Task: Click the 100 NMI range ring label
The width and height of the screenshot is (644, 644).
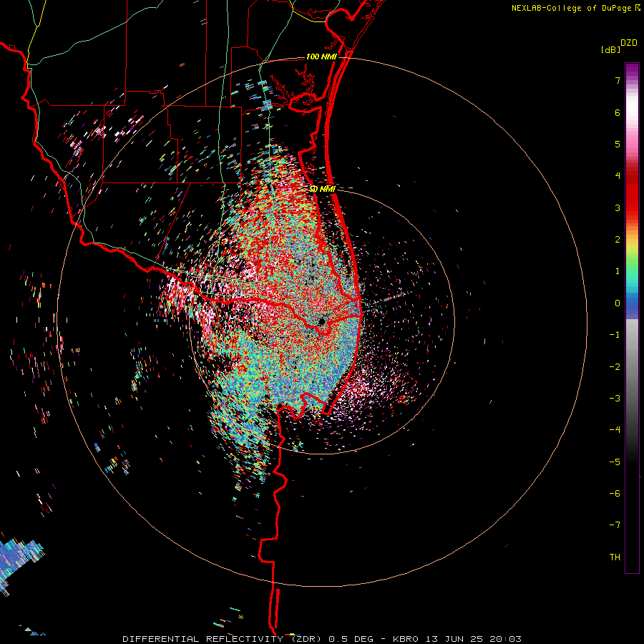Action: pos(321,57)
